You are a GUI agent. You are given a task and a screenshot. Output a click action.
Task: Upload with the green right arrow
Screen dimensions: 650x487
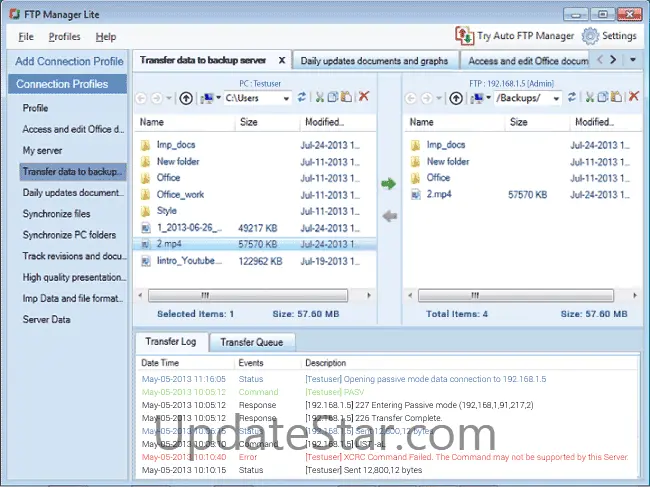tap(388, 184)
